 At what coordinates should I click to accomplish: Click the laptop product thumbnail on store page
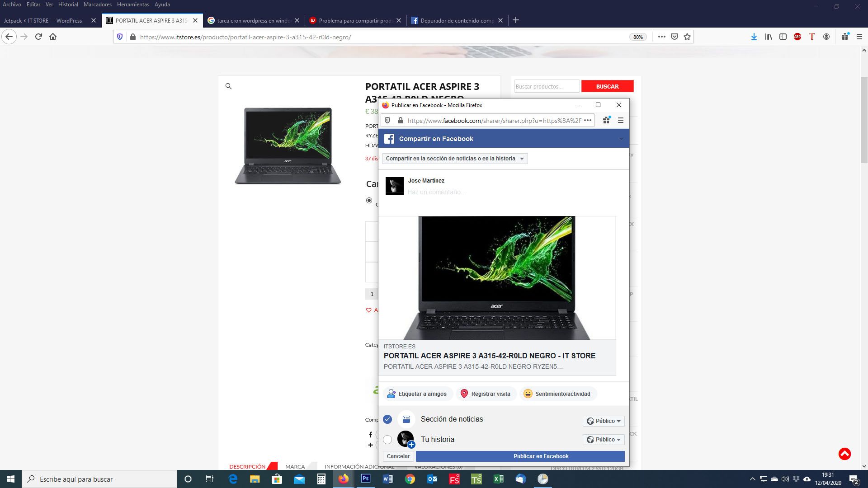pos(288,145)
